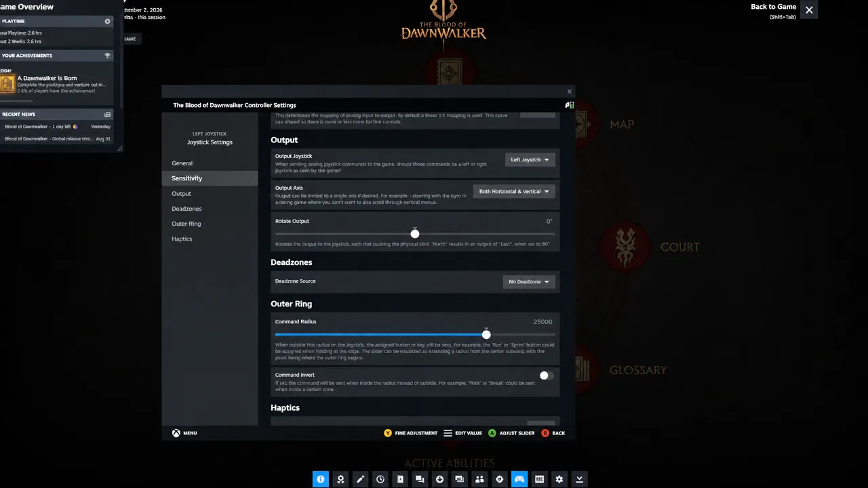Screen dimensions: 868x488
Task: Open the download arrow icon in overlay toolbar
Action: [x=440, y=479]
